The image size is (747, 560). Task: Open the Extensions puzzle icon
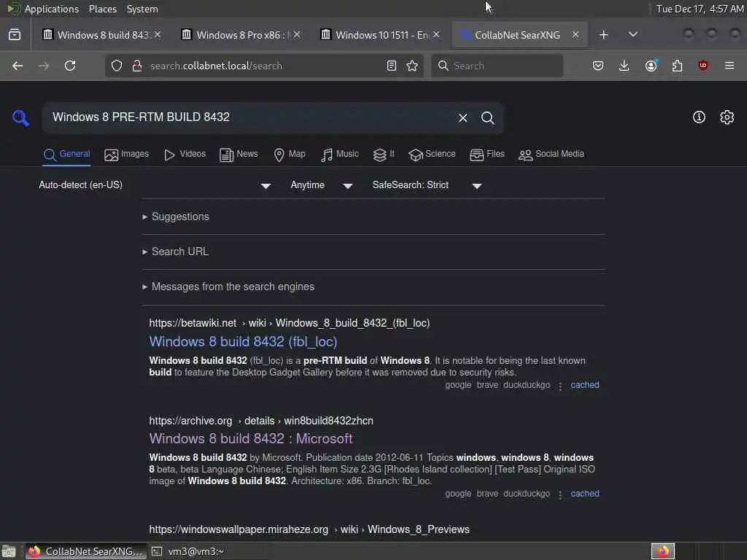[x=677, y=66]
